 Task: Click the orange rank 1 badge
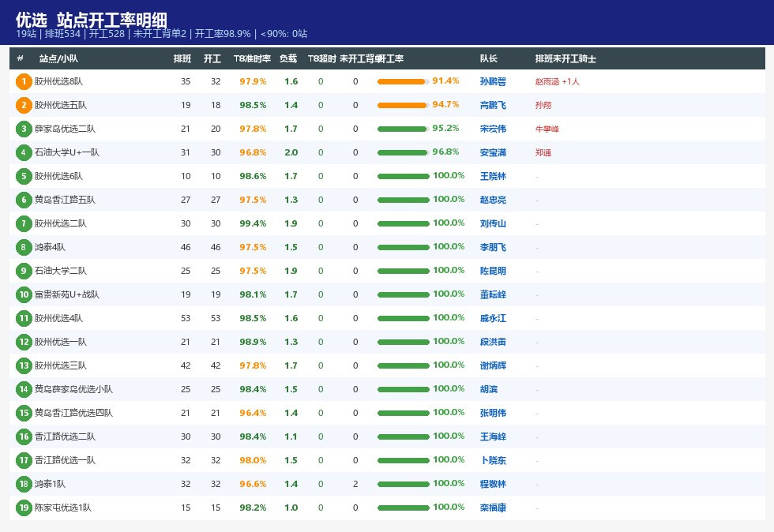pyautogui.click(x=24, y=81)
